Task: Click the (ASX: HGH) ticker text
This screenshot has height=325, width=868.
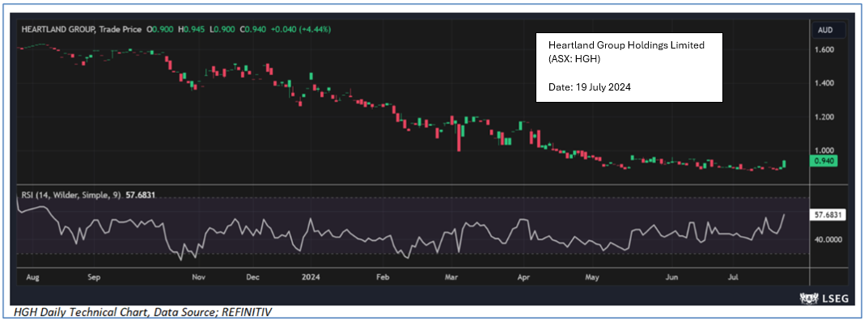Action: click(x=574, y=59)
